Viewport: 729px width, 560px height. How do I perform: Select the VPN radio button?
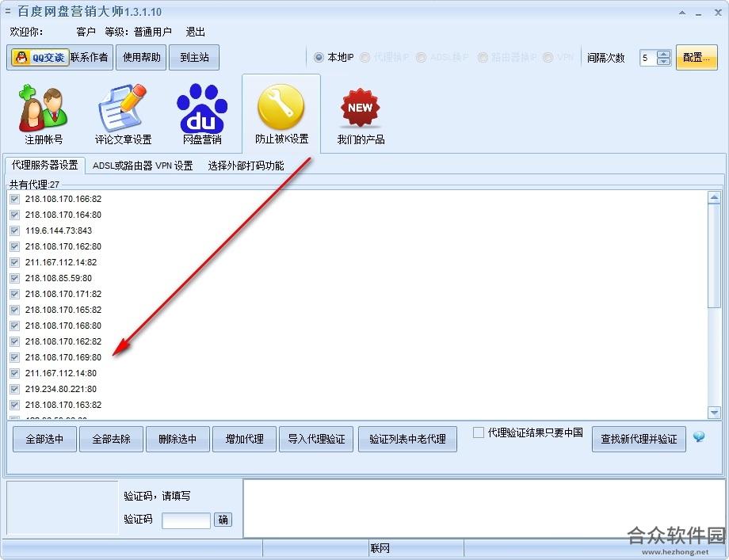[548, 58]
